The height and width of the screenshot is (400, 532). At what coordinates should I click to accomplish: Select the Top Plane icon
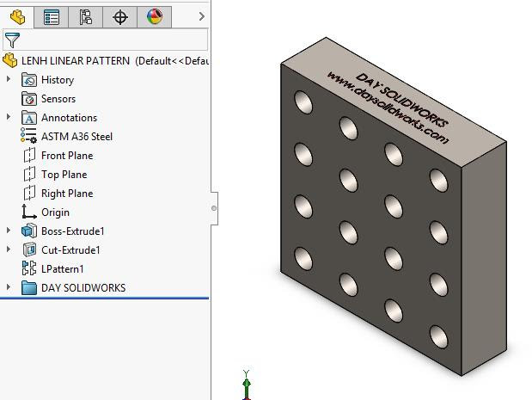[x=29, y=174]
